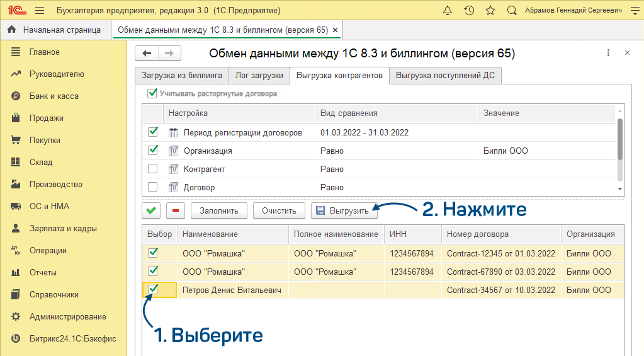Enable the Контрагент setting checkbox
This screenshot has width=644, height=356.
[153, 168]
